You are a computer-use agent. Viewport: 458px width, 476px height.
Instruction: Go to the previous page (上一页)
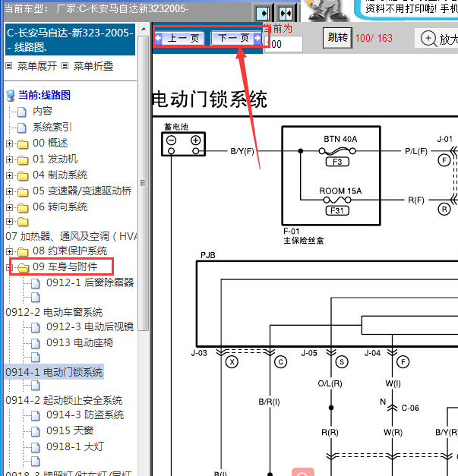coord(179,38)
